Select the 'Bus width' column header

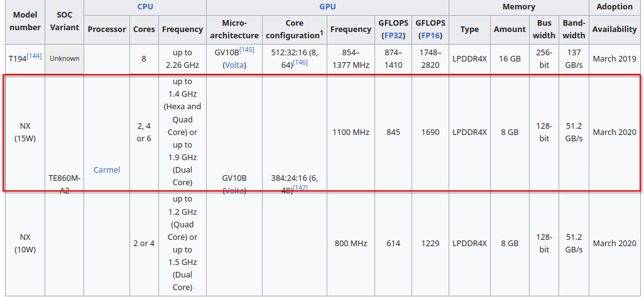click(x=544, y=29)
